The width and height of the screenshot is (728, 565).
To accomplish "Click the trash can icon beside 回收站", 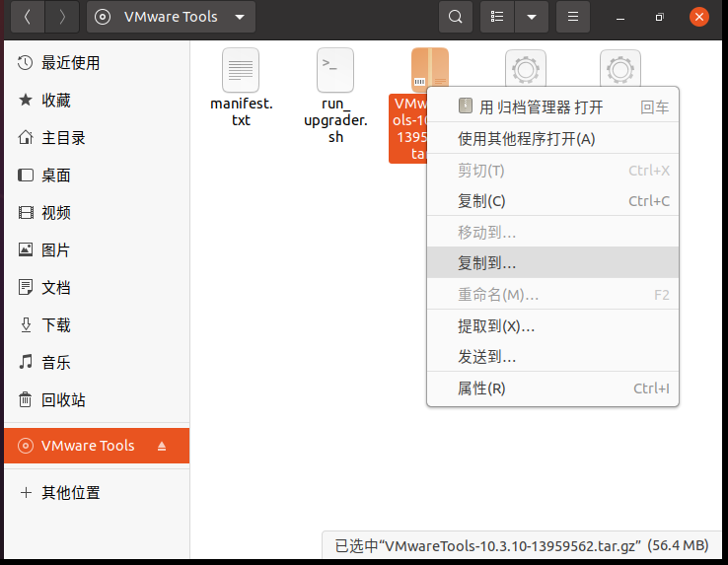I will (25, 399).
